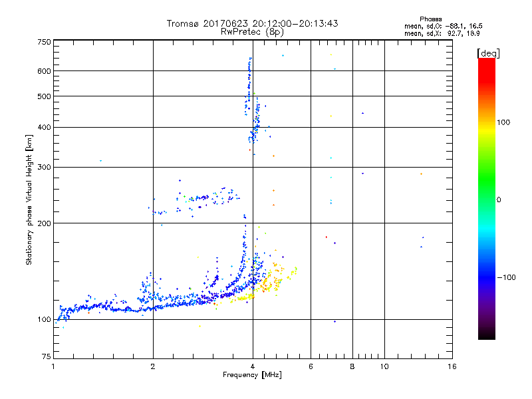Click the x-axis tick label '4'
The height and width of the screenshot is (399, 532).
(253, 366)
